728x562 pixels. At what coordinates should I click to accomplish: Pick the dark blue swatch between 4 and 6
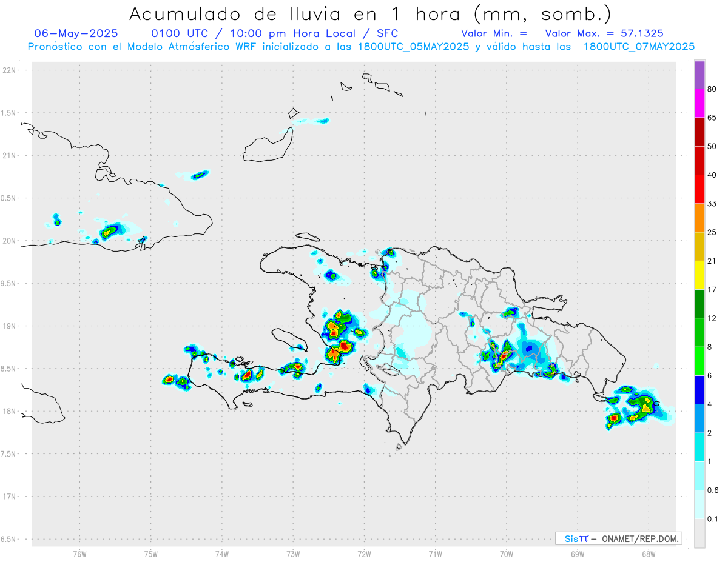point(699,389)
